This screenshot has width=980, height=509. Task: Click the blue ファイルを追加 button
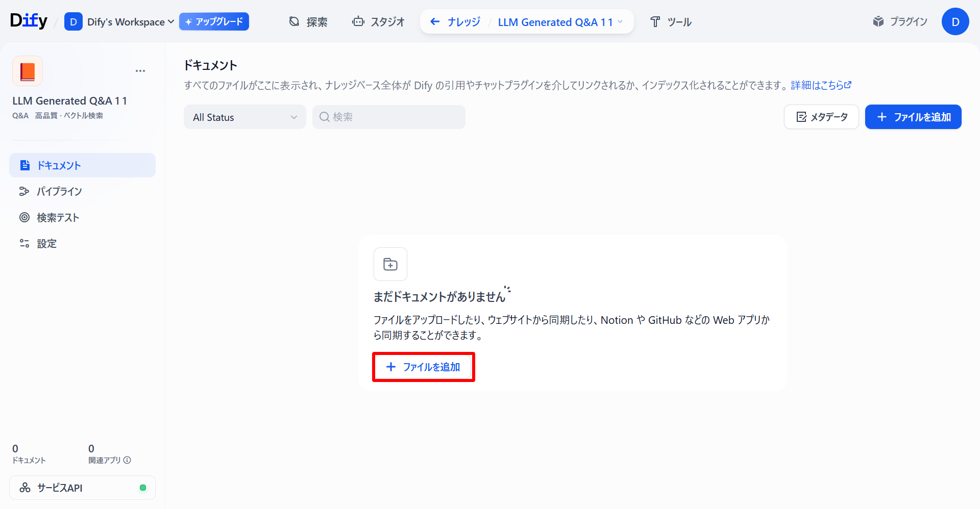913,117
